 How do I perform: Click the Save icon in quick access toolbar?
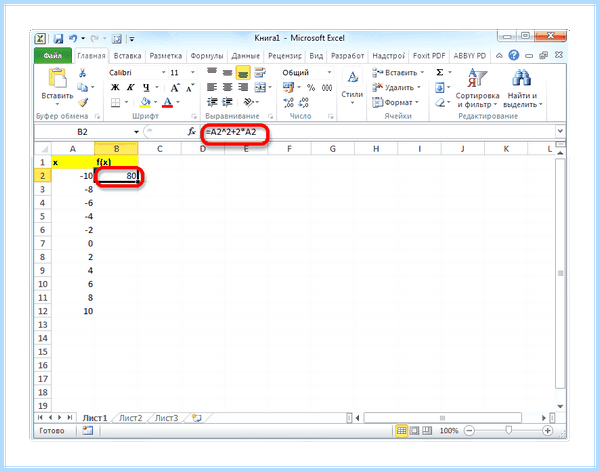(58, 39)
